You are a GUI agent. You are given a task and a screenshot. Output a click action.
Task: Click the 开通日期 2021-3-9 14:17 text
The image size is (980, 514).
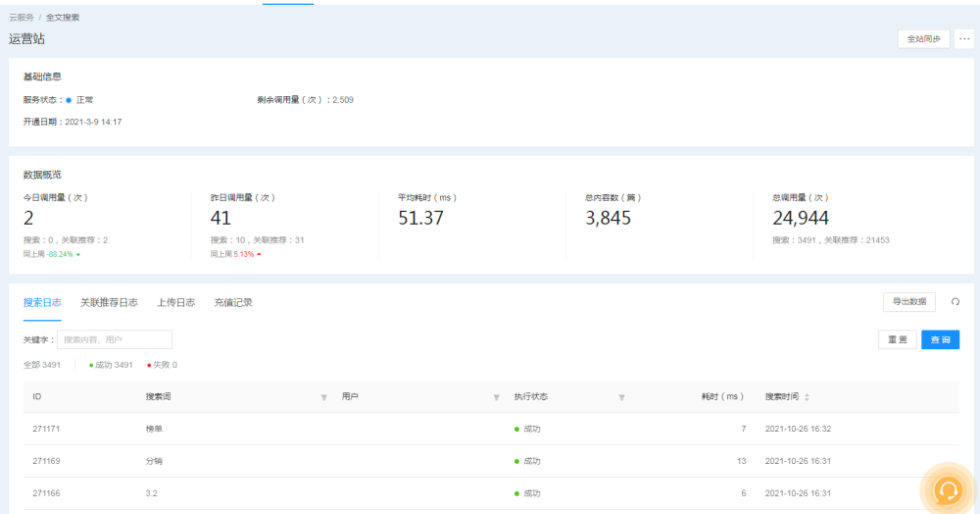(x=73, y=122)
